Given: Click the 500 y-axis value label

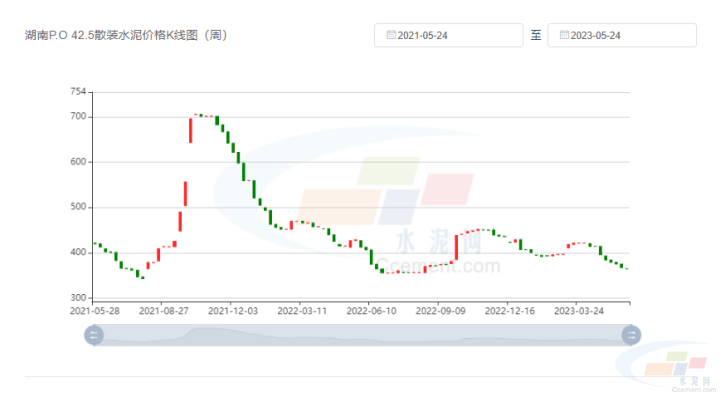Looking at the screenshot, I should coord(79,208).
